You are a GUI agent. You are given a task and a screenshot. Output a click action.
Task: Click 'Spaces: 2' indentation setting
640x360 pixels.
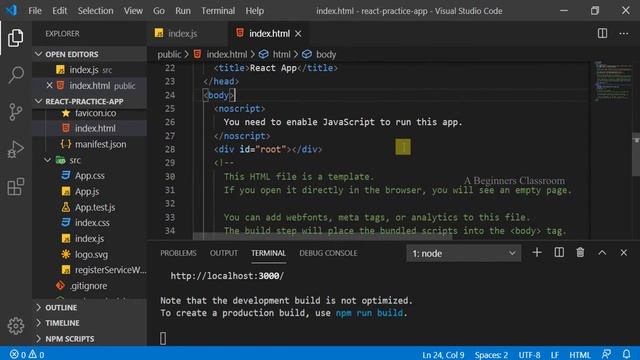click(491, 355)
